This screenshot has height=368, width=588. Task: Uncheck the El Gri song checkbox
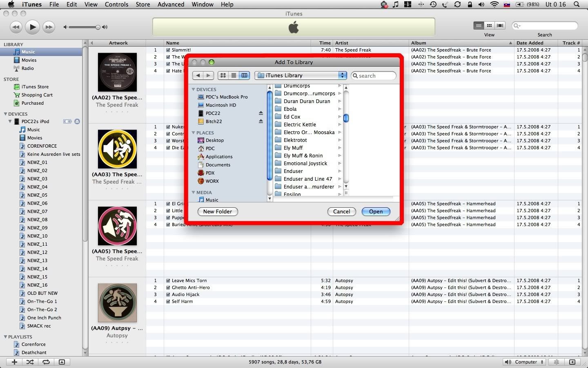[x=168, y=204]
